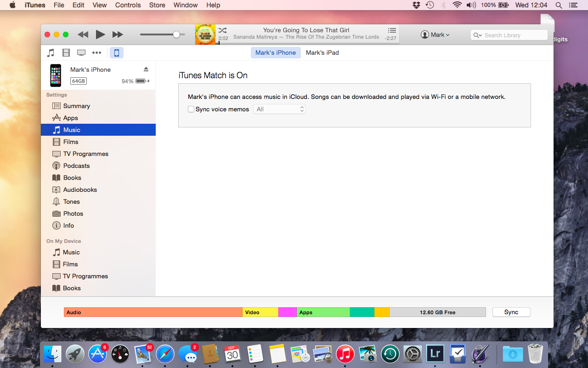This screenshot has width=588, height=368.
Task: Open Apps in Settings sidebar
Action: tap(98, 118)
